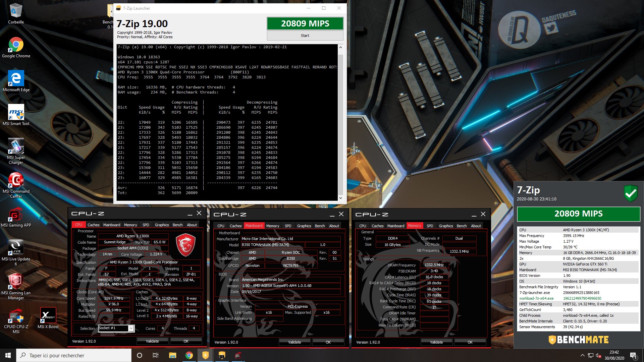Open CPUID CPU-Z MSI desktop shortcut
Viewport: 644px width, 362px height.
[16, 321]
